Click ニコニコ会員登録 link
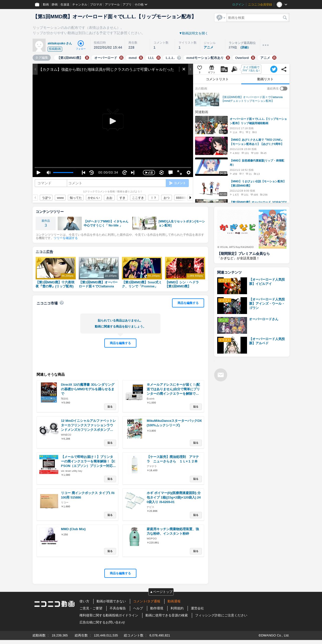 [260, 5]
